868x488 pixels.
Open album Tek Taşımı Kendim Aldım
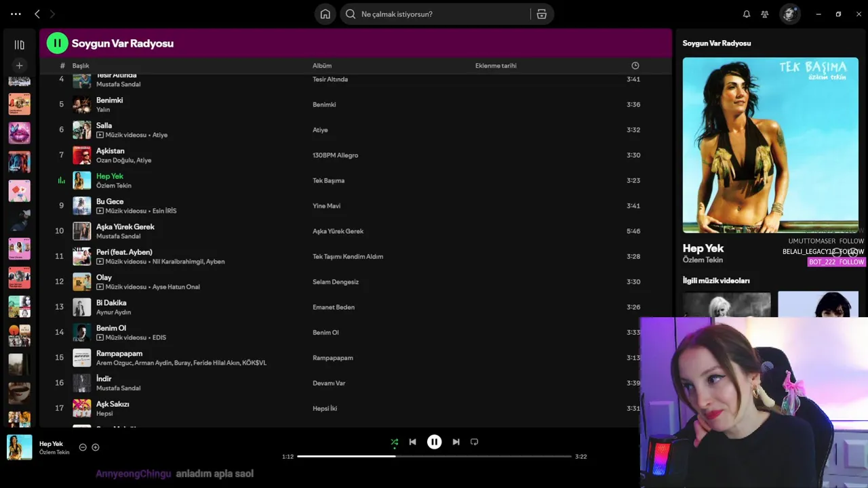click(348, 256)
